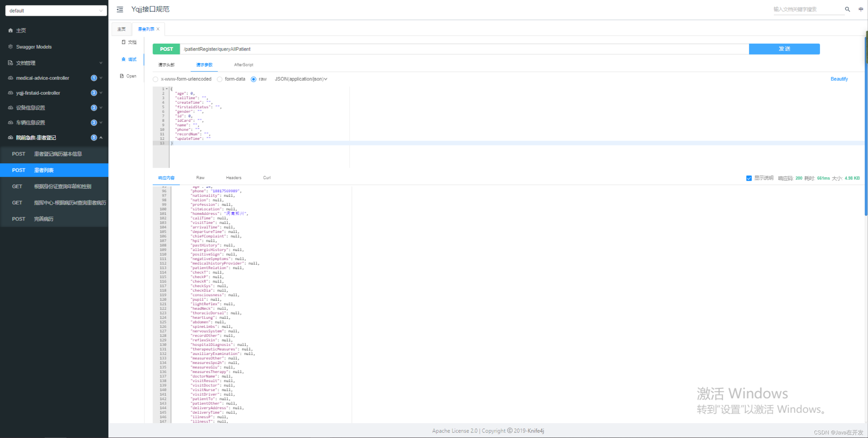Click the 设备信息设置 cloud icon

tap(11, 108)
